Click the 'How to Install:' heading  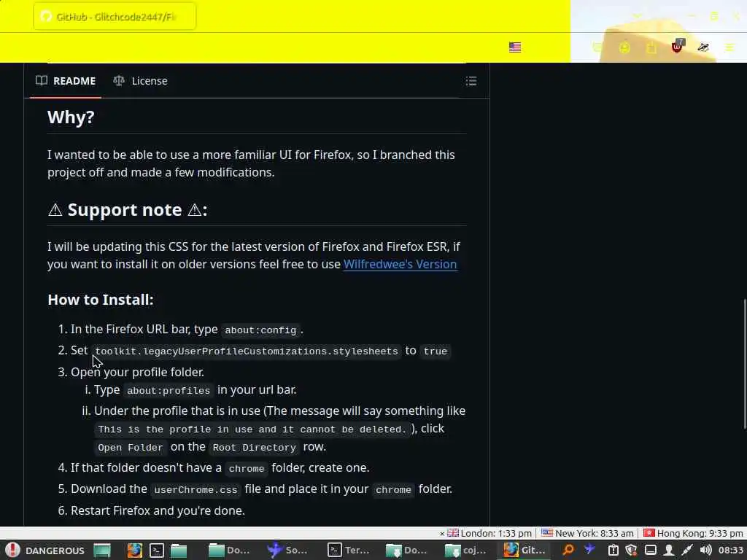pyautogui.click(x=101, y=300)
